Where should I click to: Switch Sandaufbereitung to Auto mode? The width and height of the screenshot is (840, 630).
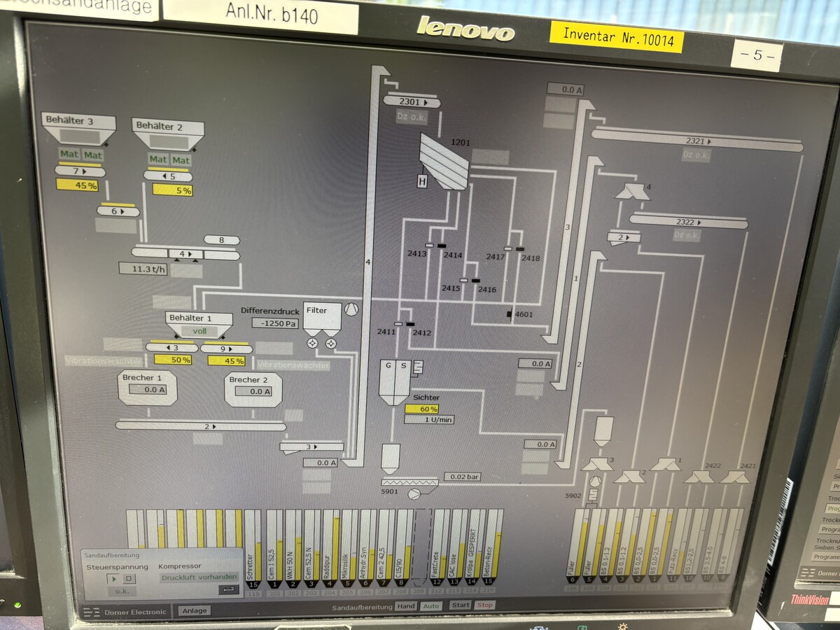[432, 605]
